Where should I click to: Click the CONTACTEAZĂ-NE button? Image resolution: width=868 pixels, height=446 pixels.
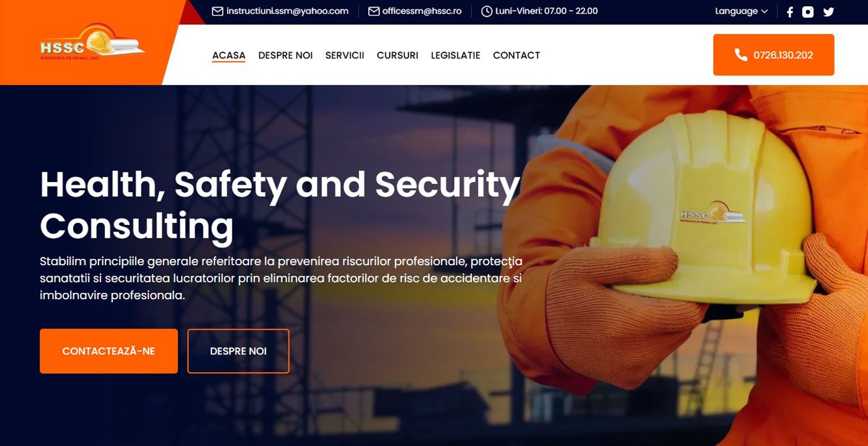click(x=108, y=351)
